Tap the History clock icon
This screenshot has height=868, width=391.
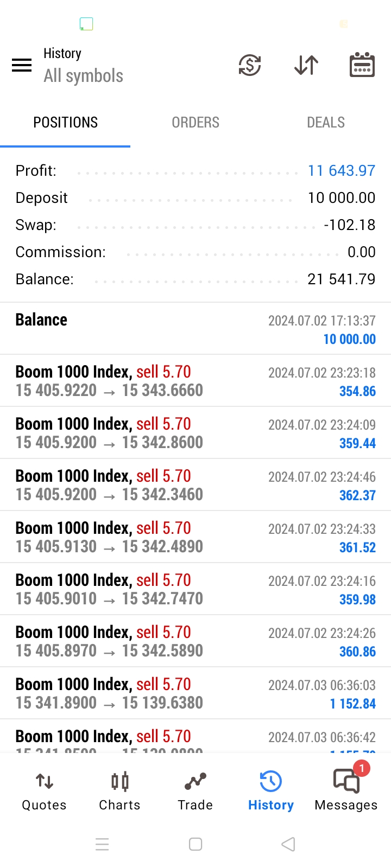tap(270, 782)
